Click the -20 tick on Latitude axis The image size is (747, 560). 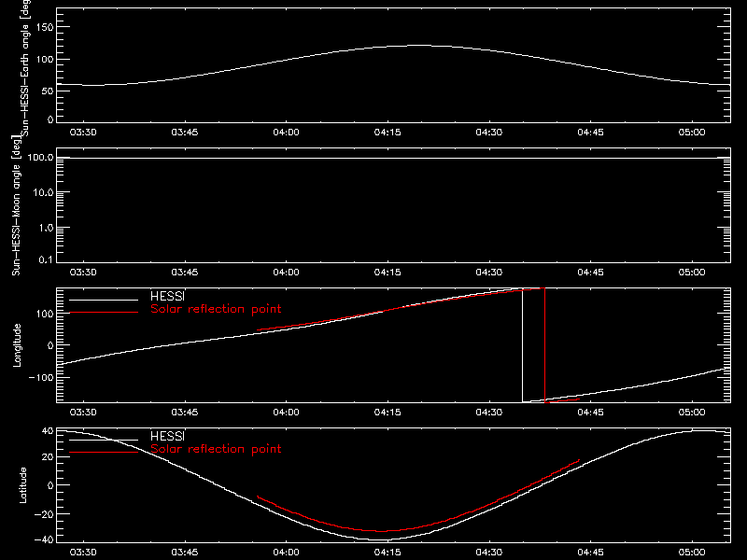(45, 514)
